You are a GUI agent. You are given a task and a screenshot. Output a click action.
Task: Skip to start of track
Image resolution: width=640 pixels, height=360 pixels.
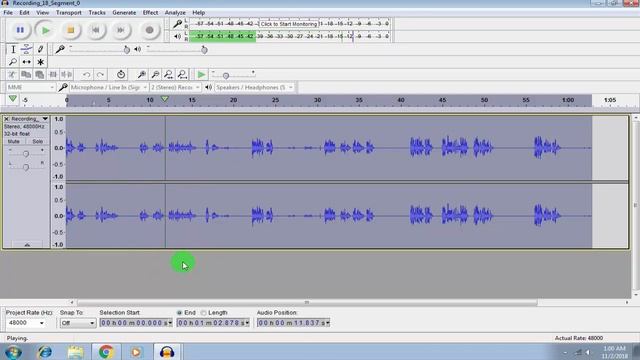point(96,30)
